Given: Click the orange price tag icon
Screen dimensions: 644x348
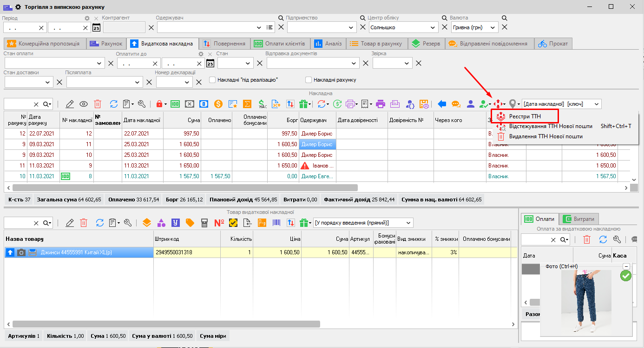Looking at the screenshot, I should (190, 223).
